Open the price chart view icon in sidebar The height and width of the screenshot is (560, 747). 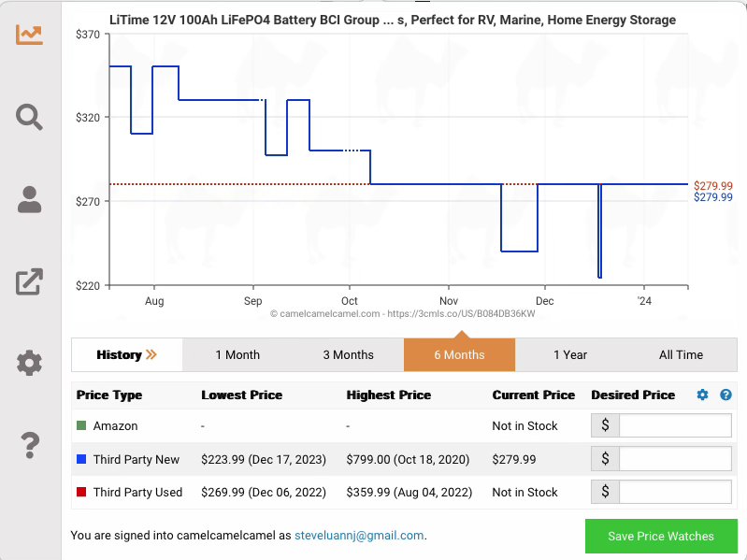tap(29, 35)
